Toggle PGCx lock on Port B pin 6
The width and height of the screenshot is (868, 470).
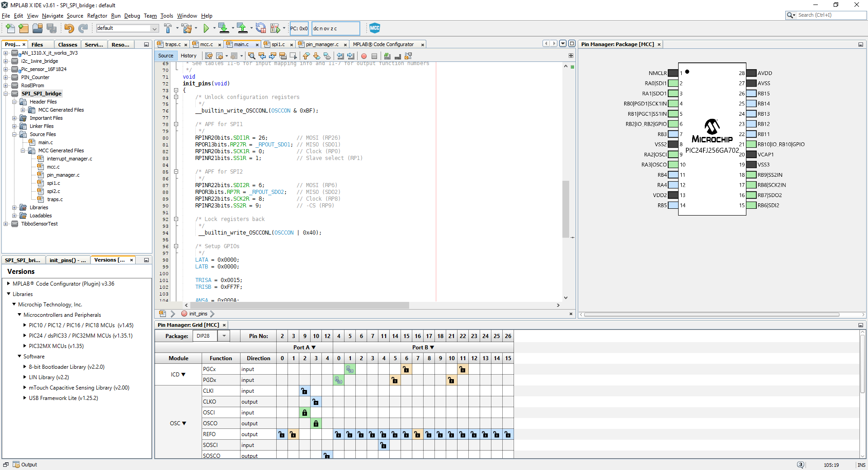[x=406, y=369]
